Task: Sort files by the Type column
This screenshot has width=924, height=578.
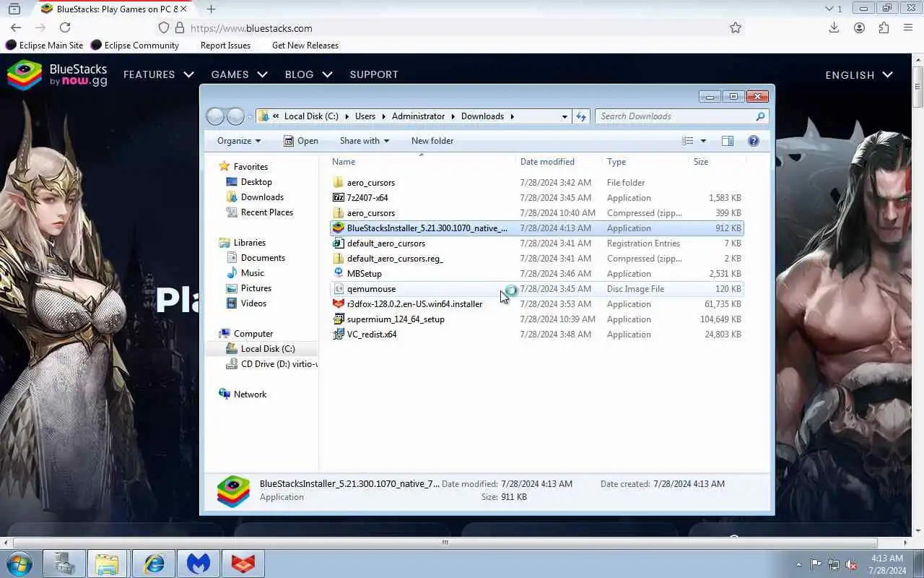Action: click(x=645, y=162)
